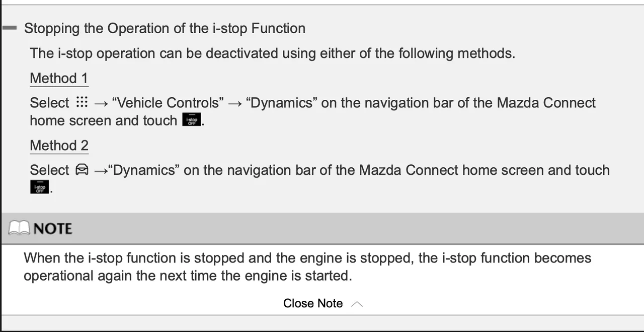Click the arrow right after the grid icon
The height and width of the screenshot is (332, 644).
pyautogui.click(x=101, y=103)
